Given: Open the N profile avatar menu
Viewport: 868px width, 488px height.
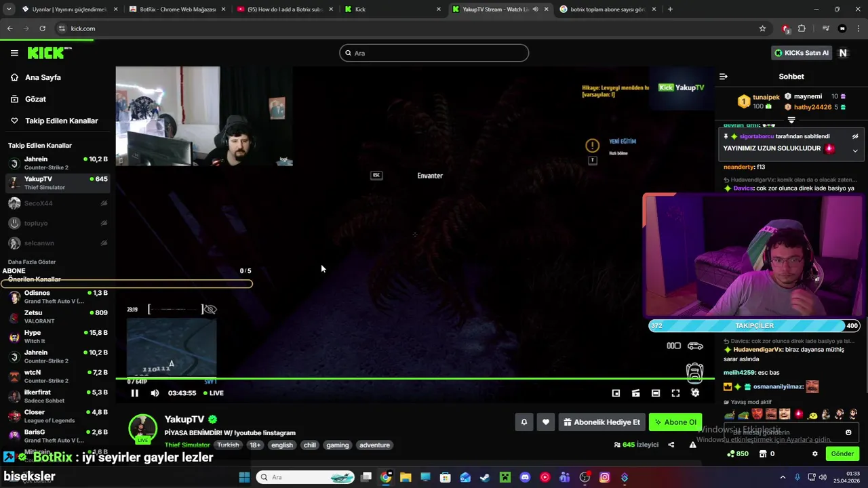Looking at the screenshot, I should 843,53.
